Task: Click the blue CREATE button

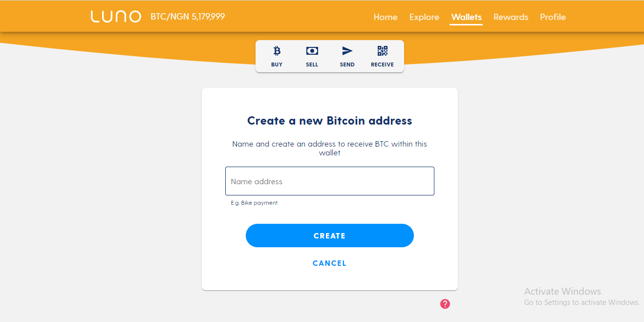Action: (330, 236)
